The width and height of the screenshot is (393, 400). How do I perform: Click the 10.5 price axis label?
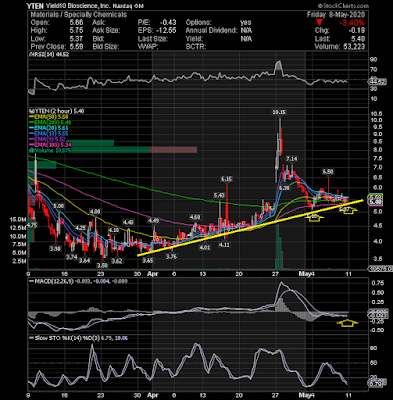pyautogui.click(x=377, y=113)
